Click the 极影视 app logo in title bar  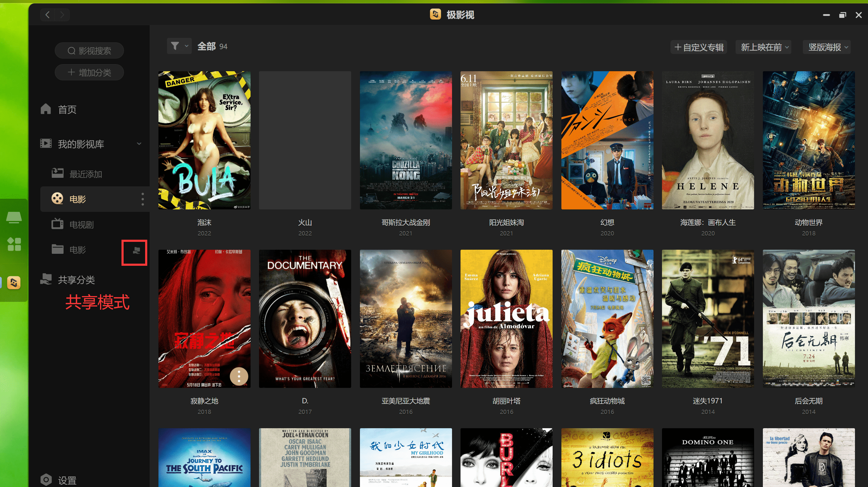coord(435,15)
